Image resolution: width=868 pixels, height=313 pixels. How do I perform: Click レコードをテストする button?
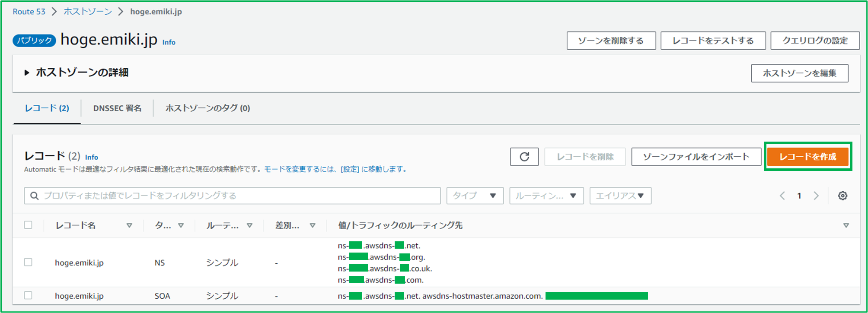pyautogui.click(x=713, y=41)
